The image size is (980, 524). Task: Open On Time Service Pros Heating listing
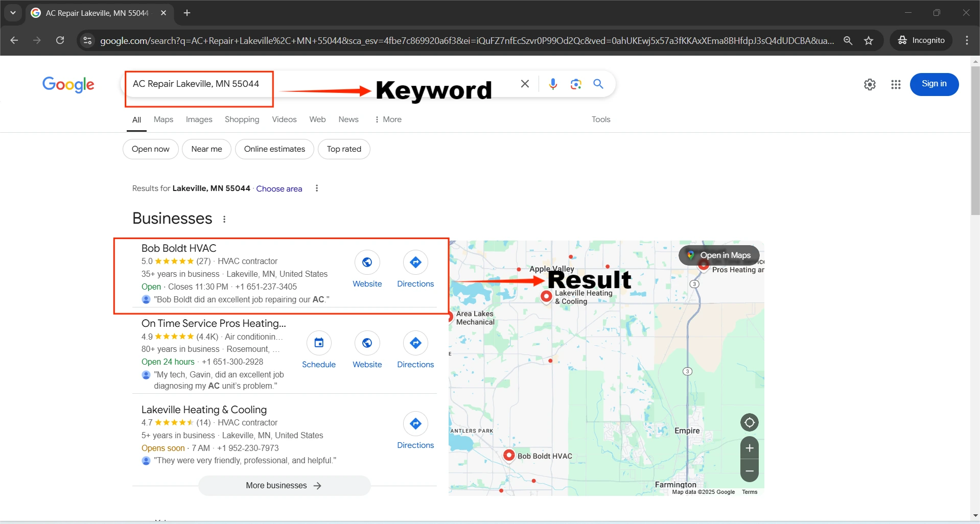tap(214, 323)
